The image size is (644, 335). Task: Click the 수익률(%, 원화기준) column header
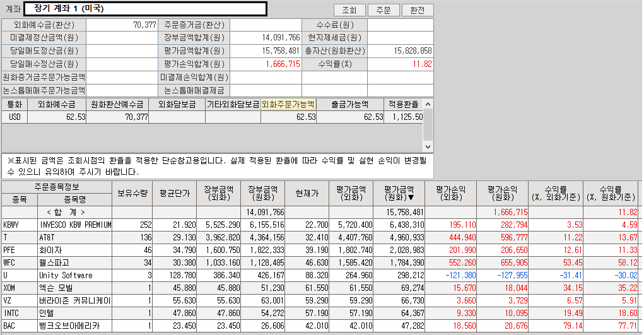click(612, 193)
